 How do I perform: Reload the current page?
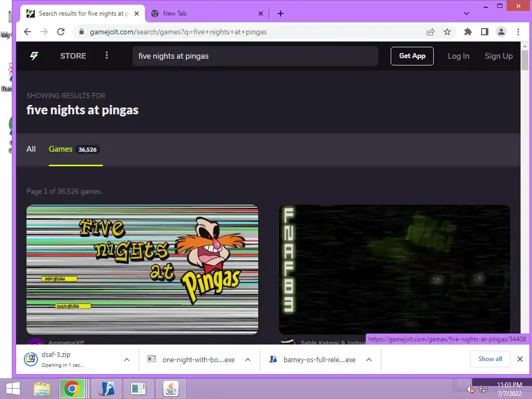coord(61,32)
